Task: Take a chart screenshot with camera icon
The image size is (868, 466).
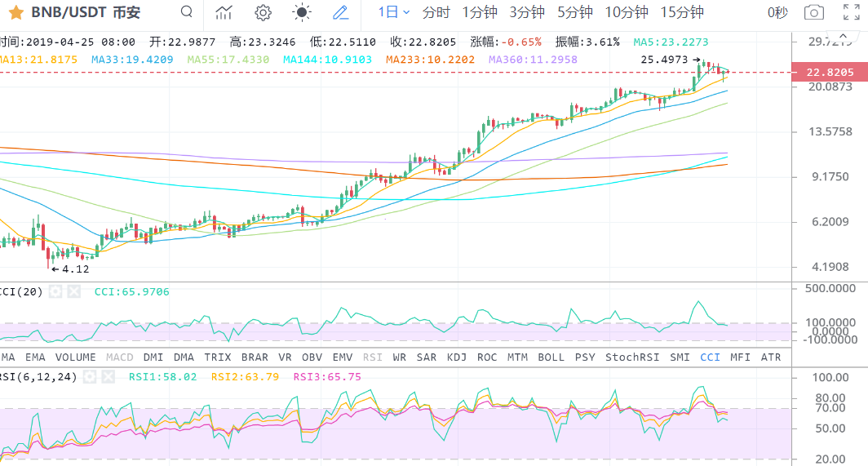Action: point(813,12)
